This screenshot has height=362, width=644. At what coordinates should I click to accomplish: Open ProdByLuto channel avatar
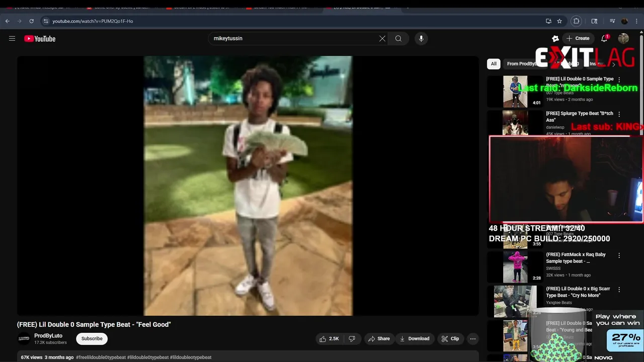[x=24, y=339]
